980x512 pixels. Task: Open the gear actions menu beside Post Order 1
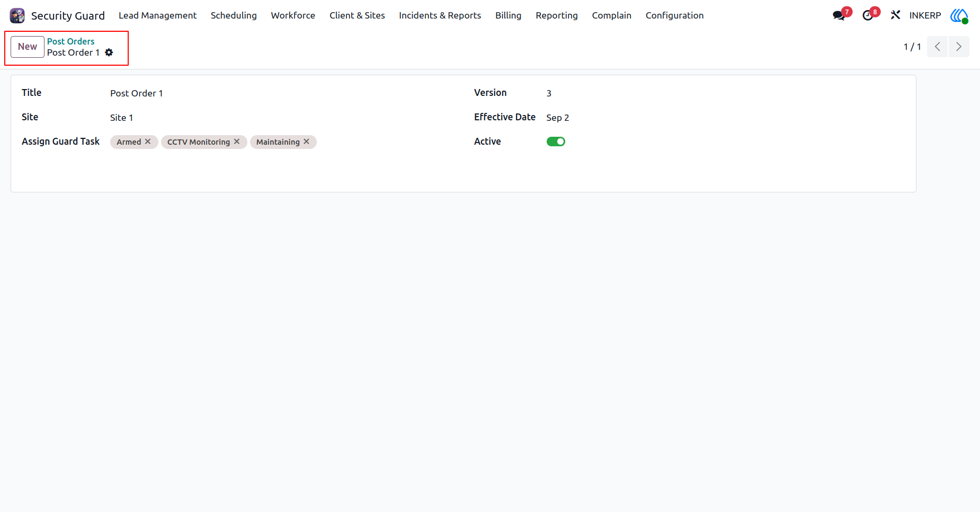(109, 52)
